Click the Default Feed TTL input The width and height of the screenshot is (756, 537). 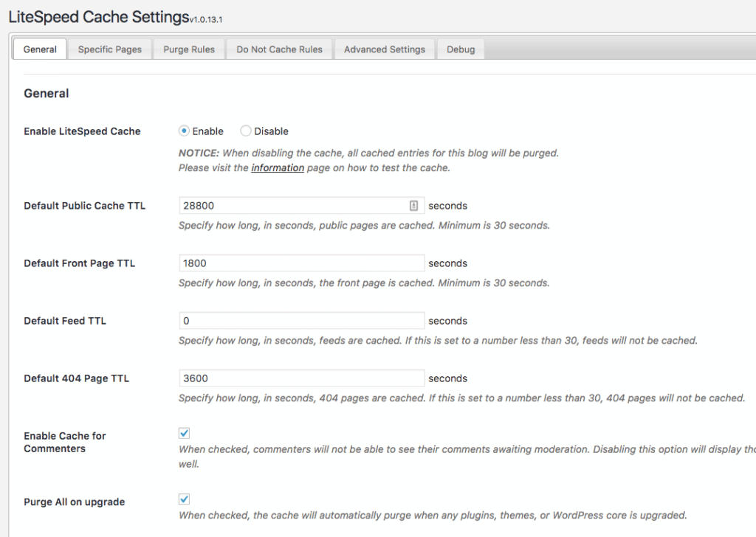(x=301, y=321)
